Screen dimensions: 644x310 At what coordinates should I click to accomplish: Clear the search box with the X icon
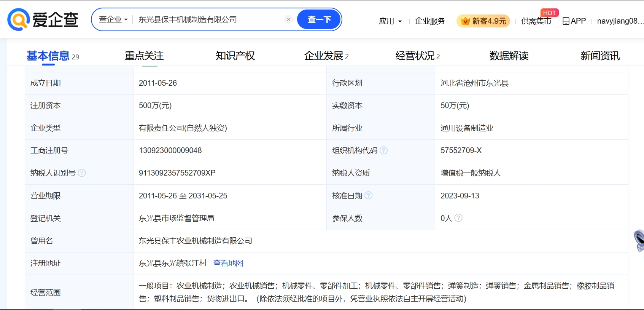coord(288,19)
